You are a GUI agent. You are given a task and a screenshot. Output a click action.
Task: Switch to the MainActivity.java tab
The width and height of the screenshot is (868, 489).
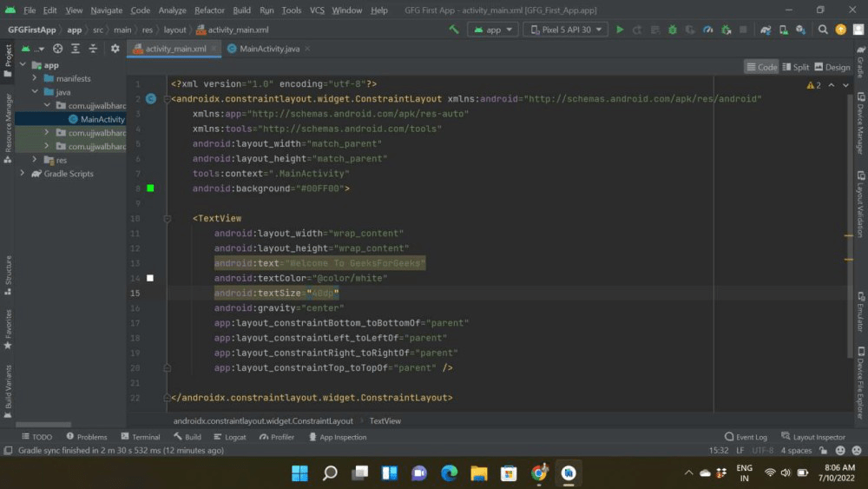coord(268,49)
